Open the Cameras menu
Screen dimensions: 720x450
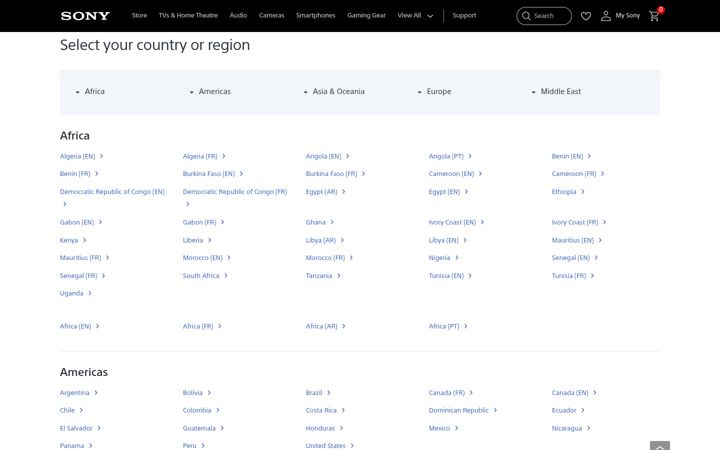271,16
